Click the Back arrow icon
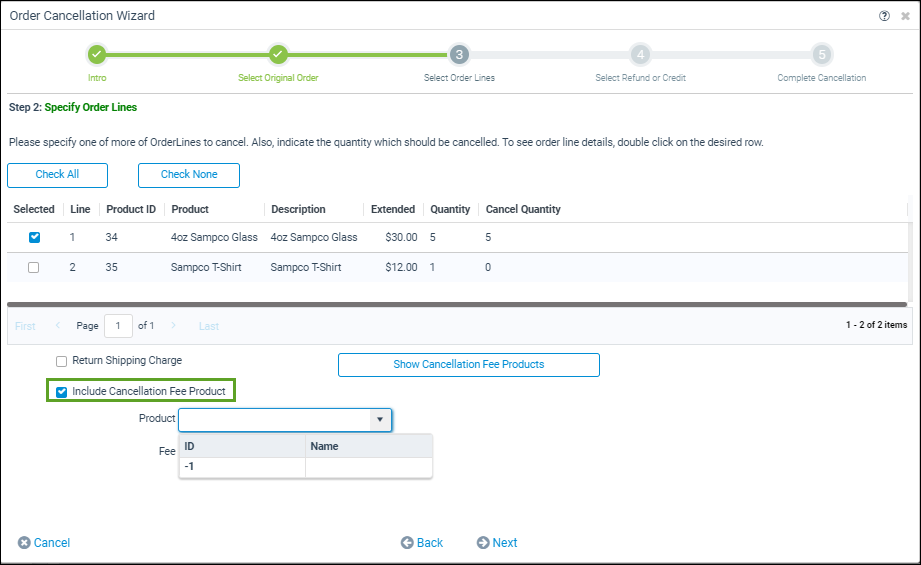921x565 pixels. [x=407, y=543]
